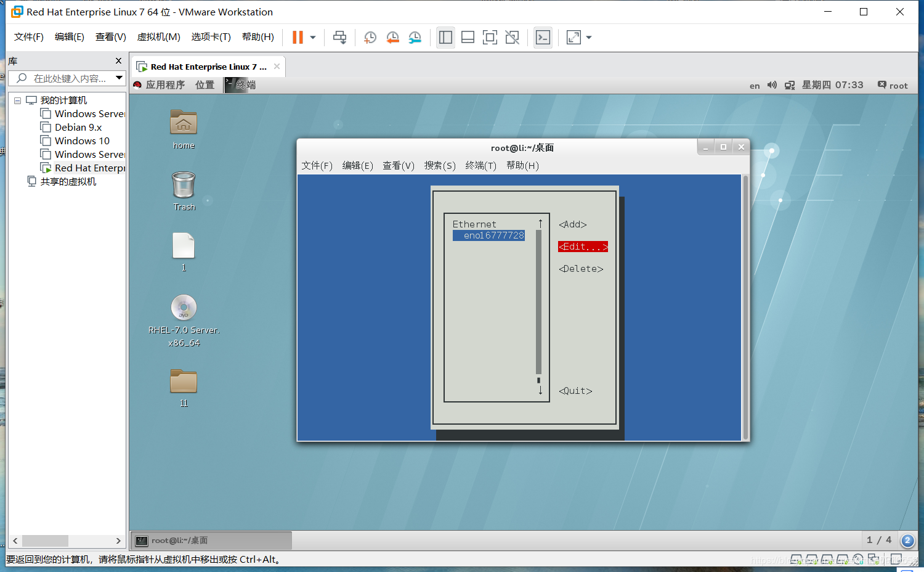Image resolution: width=924 pixels, height=572 pixels.
Task: Open the 虚拟机(M) menu
Action: click(158, 37)
